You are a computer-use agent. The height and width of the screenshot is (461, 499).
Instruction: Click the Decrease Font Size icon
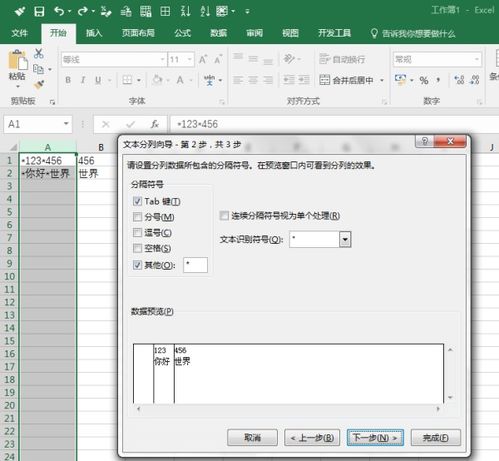click(x=218, y=59)
